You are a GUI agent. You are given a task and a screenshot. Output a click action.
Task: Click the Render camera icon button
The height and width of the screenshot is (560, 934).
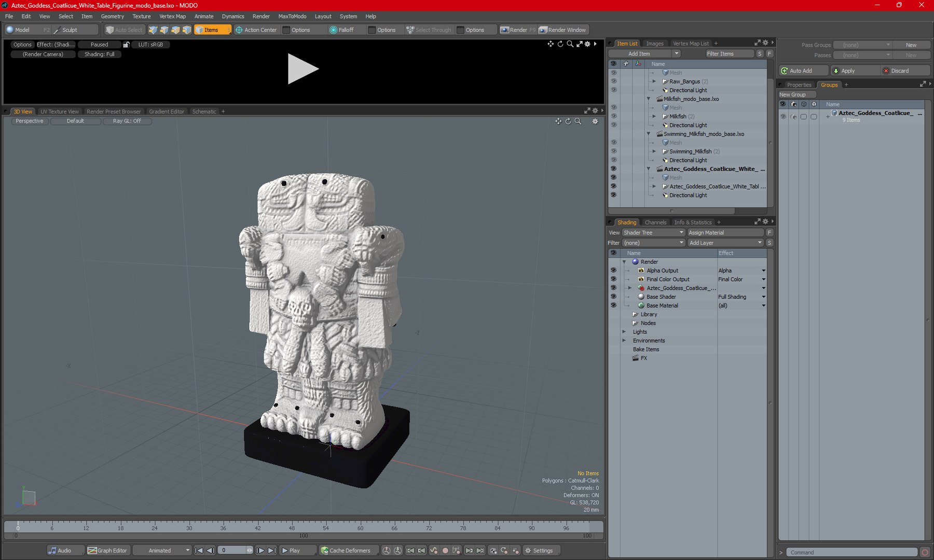pyautogui.click(x=504, y=30)
